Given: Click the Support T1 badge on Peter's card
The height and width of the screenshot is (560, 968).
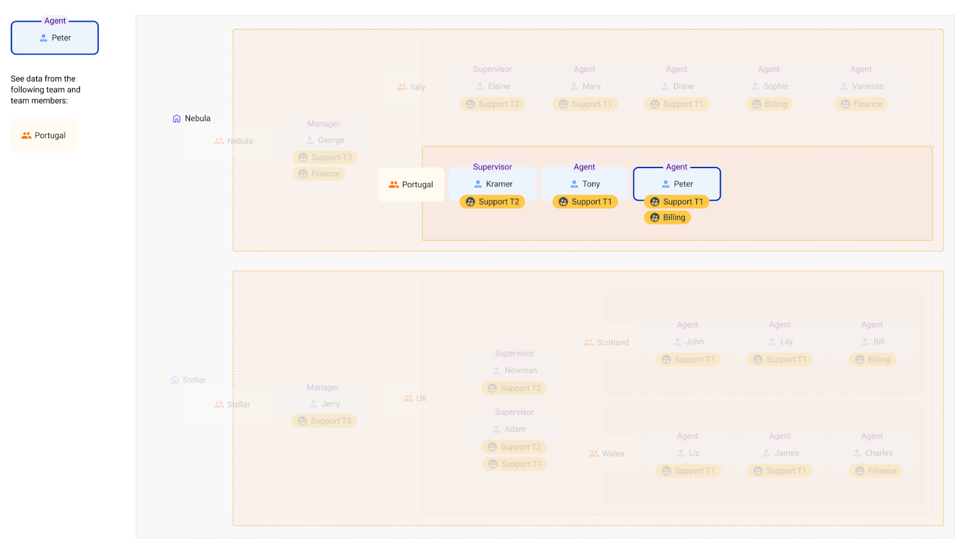Looking at the screenshot, I should pos(678,201).
